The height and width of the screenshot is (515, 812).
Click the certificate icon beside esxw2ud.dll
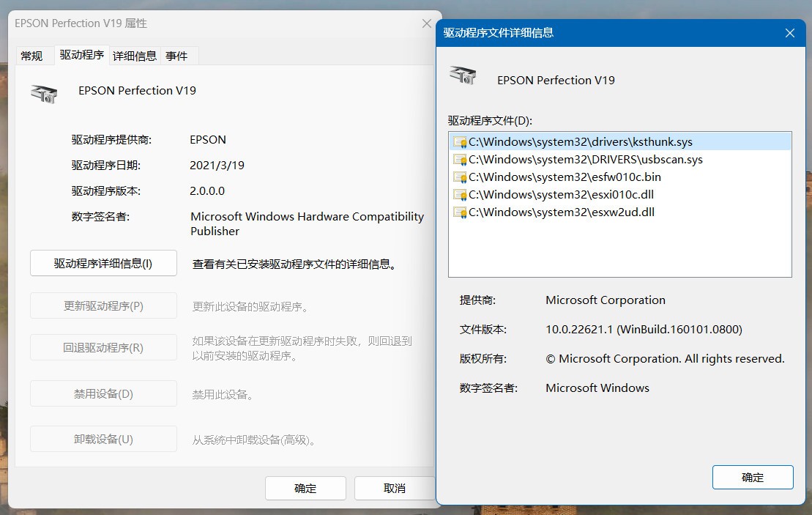pos(460,212)
